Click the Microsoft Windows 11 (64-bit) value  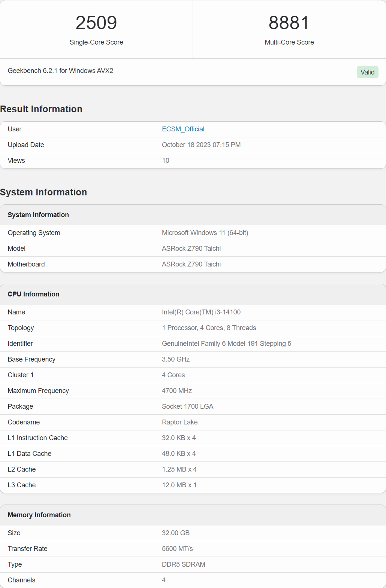tap(205, 233)
